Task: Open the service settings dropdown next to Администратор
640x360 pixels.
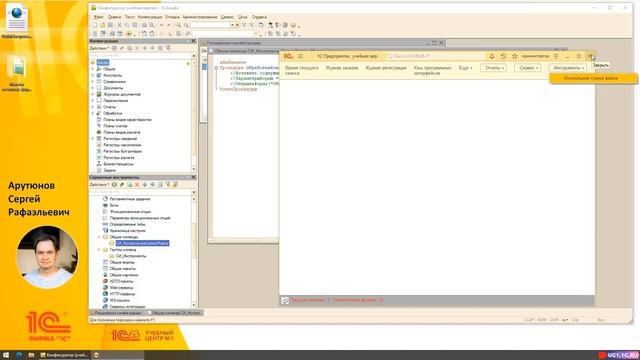Action: [556, 56]
